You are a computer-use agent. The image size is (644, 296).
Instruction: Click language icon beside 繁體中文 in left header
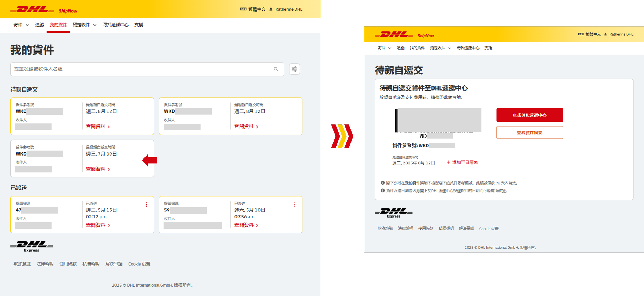point(243,9)
